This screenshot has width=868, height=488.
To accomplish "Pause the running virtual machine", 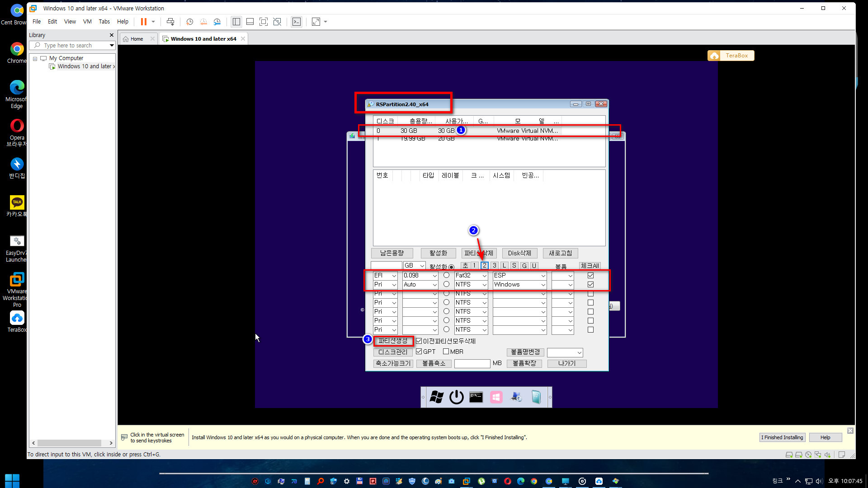I will pyautogui.click(x=143, y=22).
